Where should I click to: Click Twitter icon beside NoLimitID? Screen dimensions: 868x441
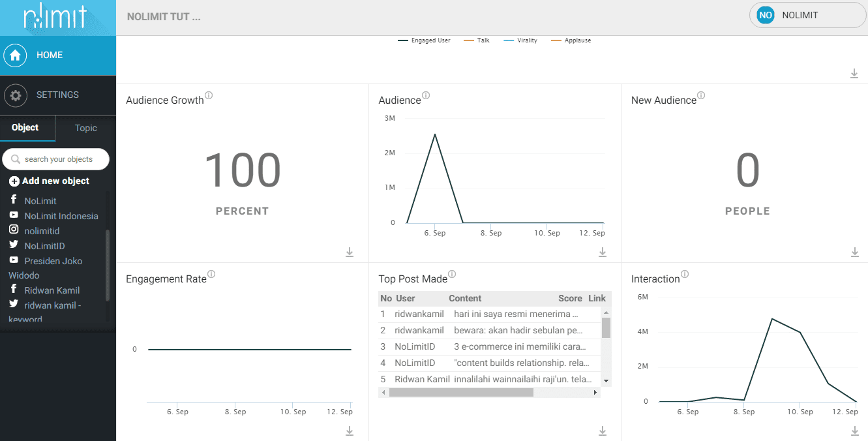coord(14,245)
